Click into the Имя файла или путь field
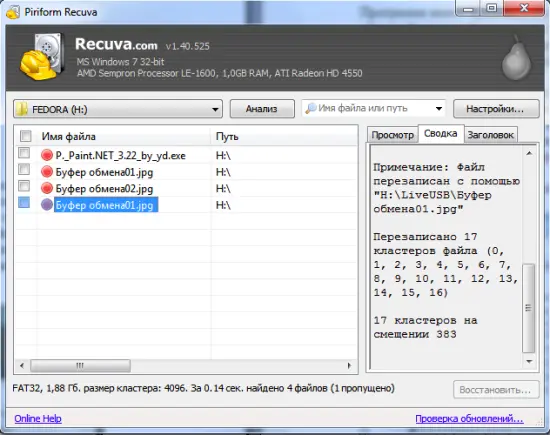The width and height of the screenshot is (550, 435). click(x=375, y=108)
